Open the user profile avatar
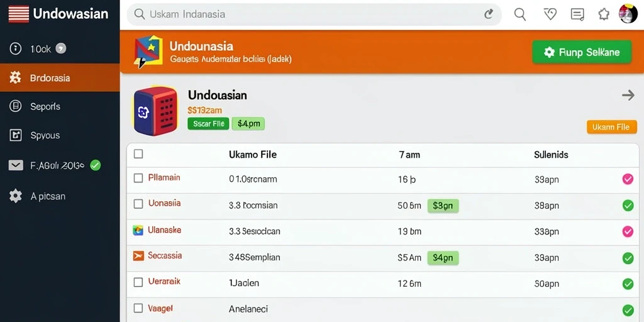The width and height of the screenshot is (644, 322). [x=628, y=14]
